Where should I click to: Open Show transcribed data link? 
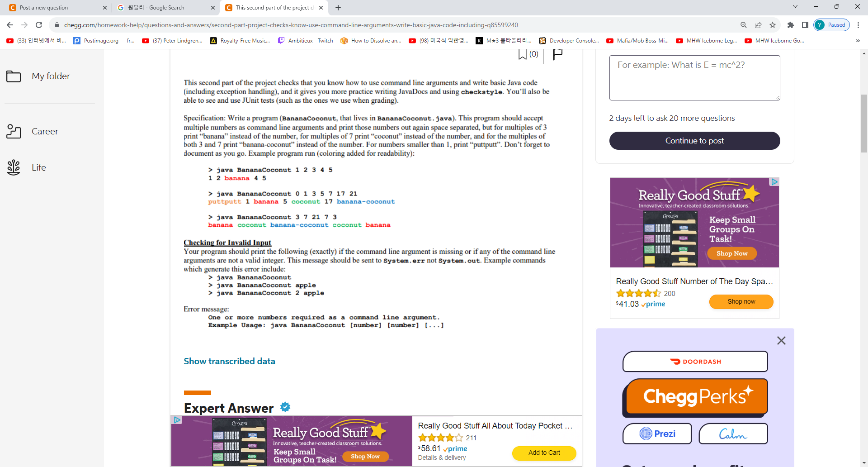229,361
